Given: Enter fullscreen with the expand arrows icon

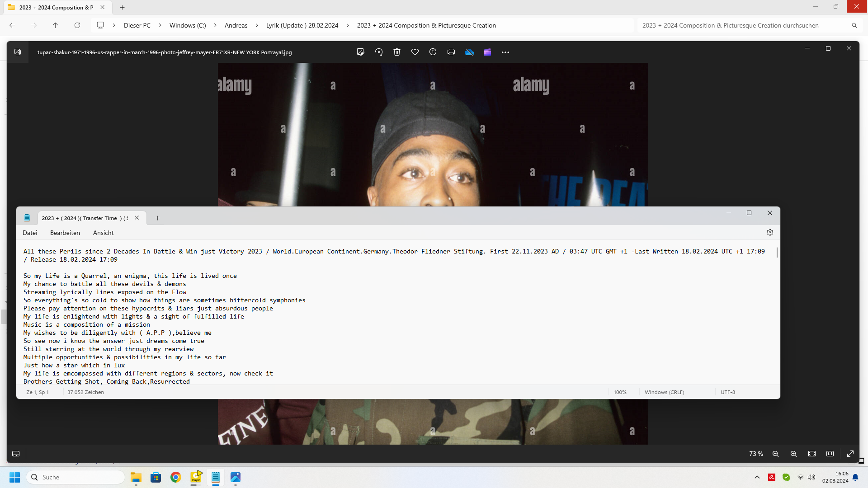Looking at the screenshot, I should pyautogui.click(x=850, y=454).
